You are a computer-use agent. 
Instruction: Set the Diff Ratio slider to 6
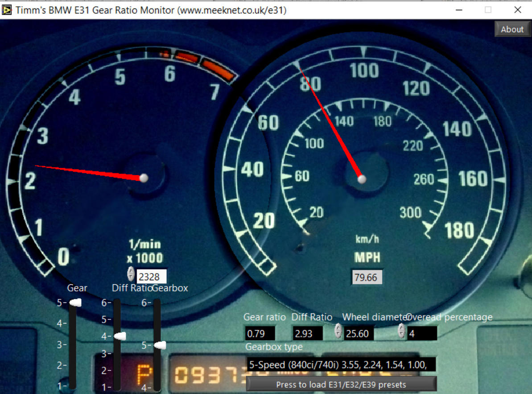pyautogui.click(x=117, y=303)
